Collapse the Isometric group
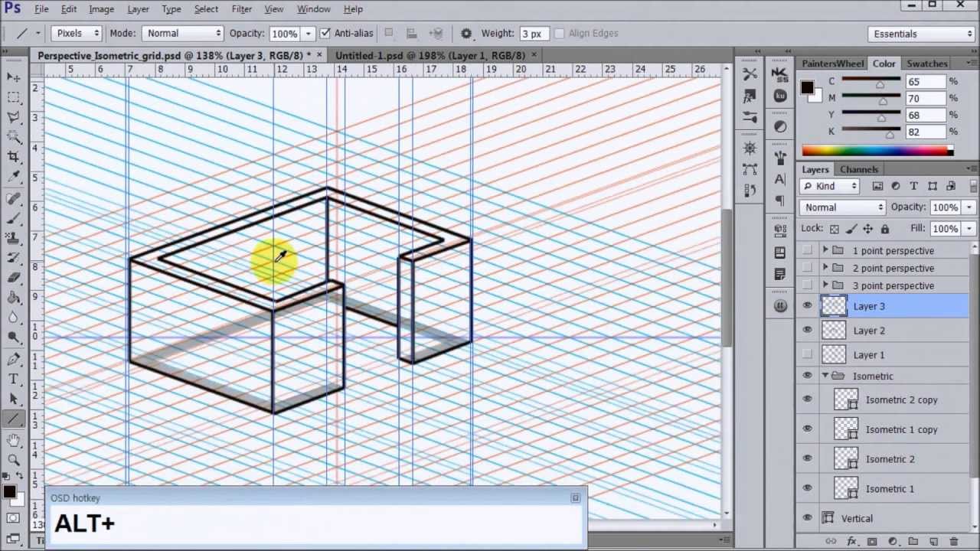This screenshot has width=980, height=551. (825, 376)
